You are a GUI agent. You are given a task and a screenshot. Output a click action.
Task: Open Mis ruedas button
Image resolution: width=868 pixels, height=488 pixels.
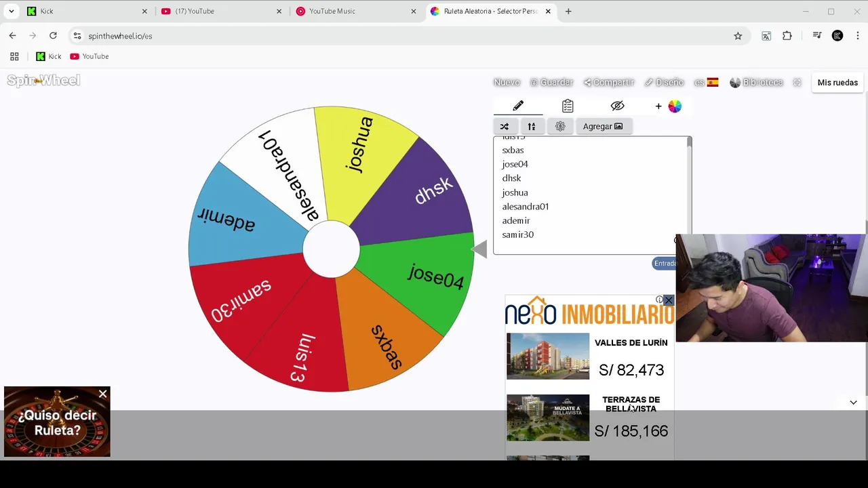point(837,83)
